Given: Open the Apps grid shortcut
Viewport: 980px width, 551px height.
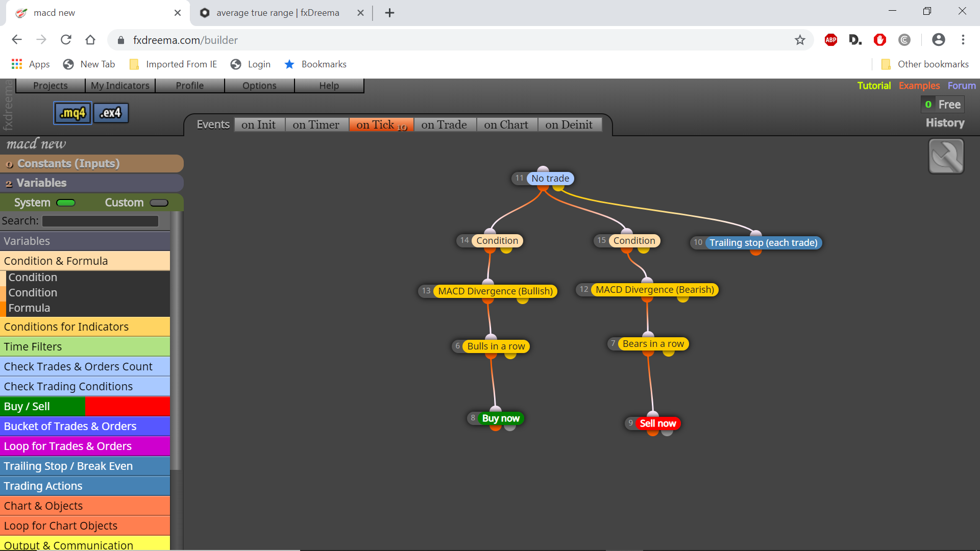Looking at the screenshot, I should point(31,64).
